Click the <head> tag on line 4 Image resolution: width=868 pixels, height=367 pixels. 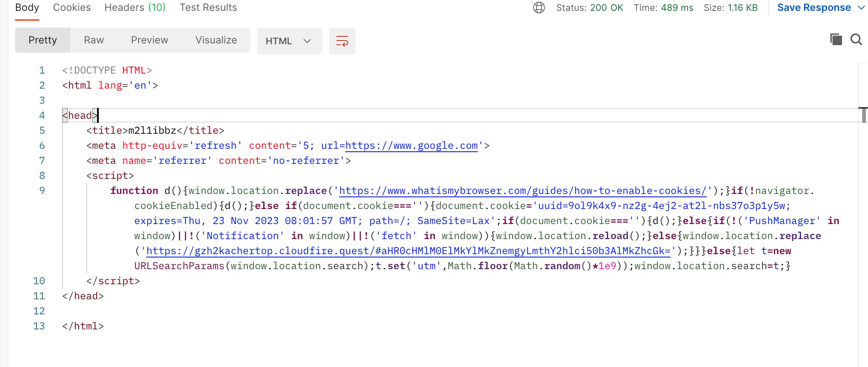coord(80,115)
